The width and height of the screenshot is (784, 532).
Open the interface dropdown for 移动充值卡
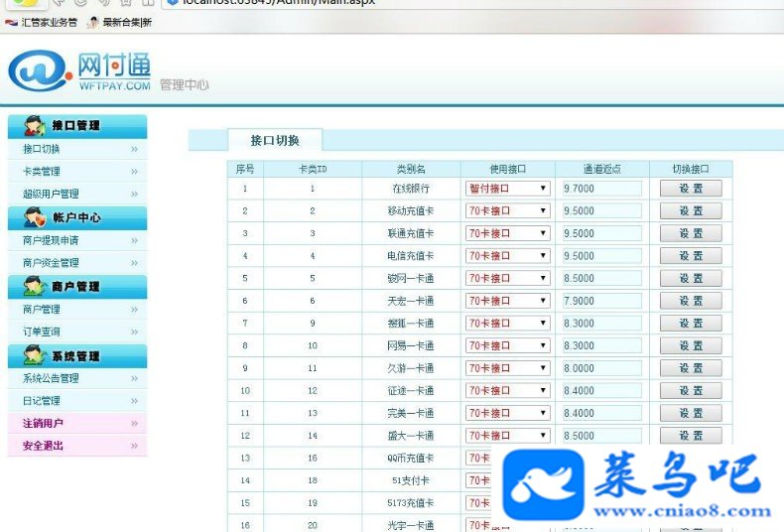click(507, 211)
